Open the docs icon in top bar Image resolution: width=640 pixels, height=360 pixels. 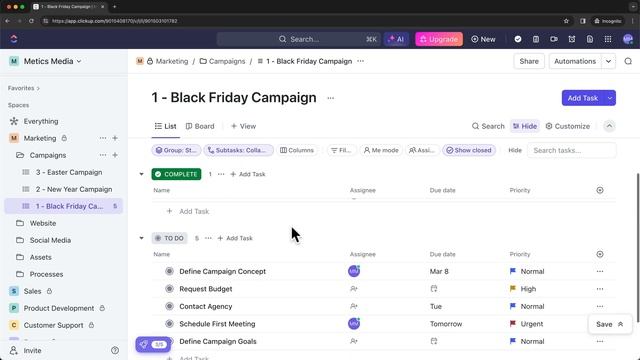(x=590, y=39)
